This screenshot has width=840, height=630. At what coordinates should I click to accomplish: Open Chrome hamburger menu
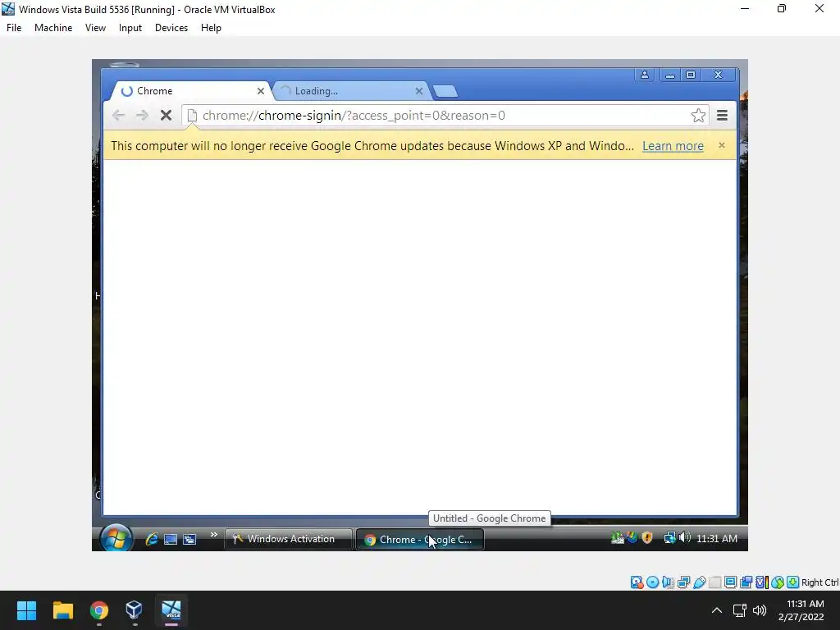pos(722,115)
